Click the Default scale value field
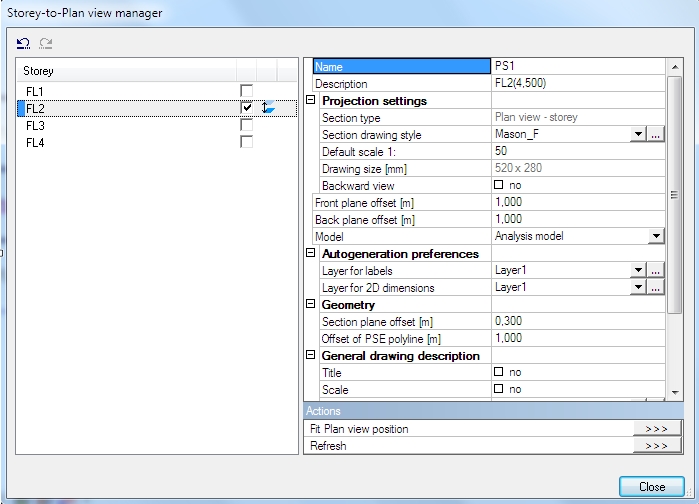 tap(575, 151)
